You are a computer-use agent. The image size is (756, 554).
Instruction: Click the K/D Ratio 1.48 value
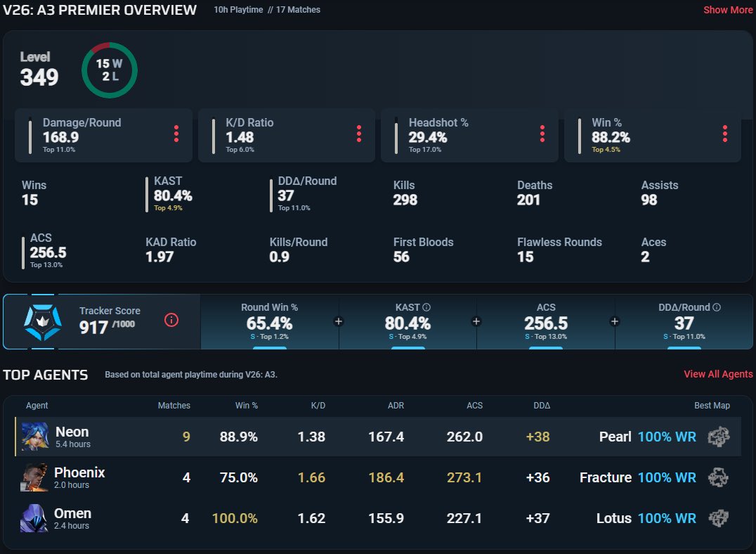[240, 138]
